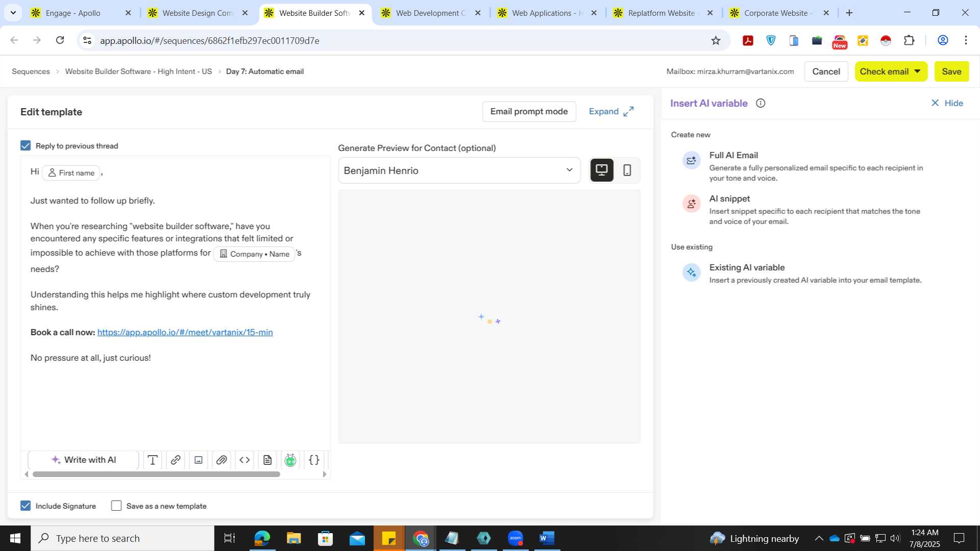Choose the Full AI Email option
Screen dimensions: 980x551
tap(805, 166)
